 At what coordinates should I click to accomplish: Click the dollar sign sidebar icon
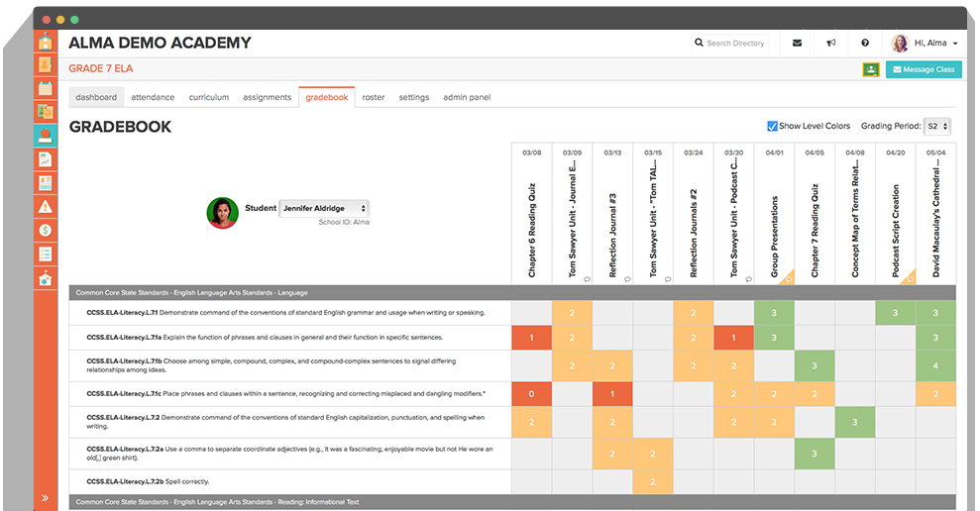click(46, 231)
